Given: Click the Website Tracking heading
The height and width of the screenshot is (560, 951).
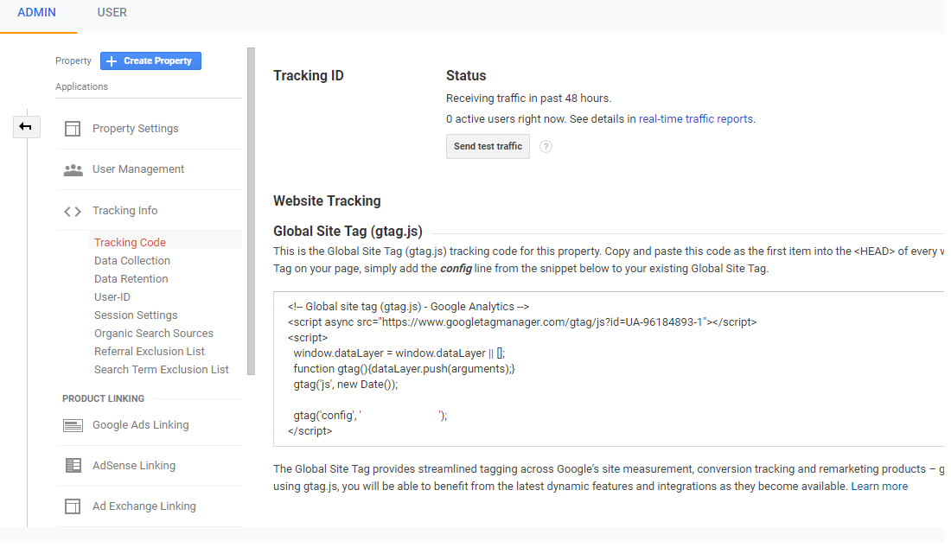Looking at the screenshot, I should pyautogui.click(x=327, y=201).
